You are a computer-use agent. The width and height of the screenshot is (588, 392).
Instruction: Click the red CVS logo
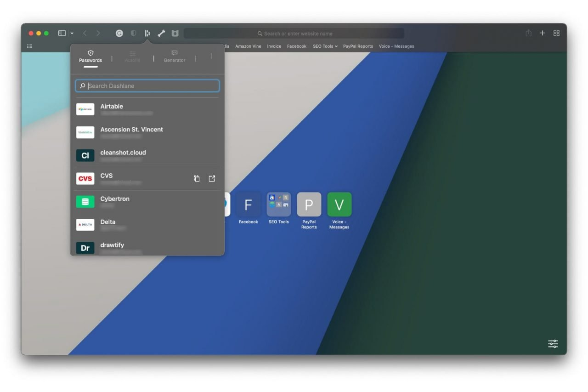pyautogui.click(x=85, y=179)
